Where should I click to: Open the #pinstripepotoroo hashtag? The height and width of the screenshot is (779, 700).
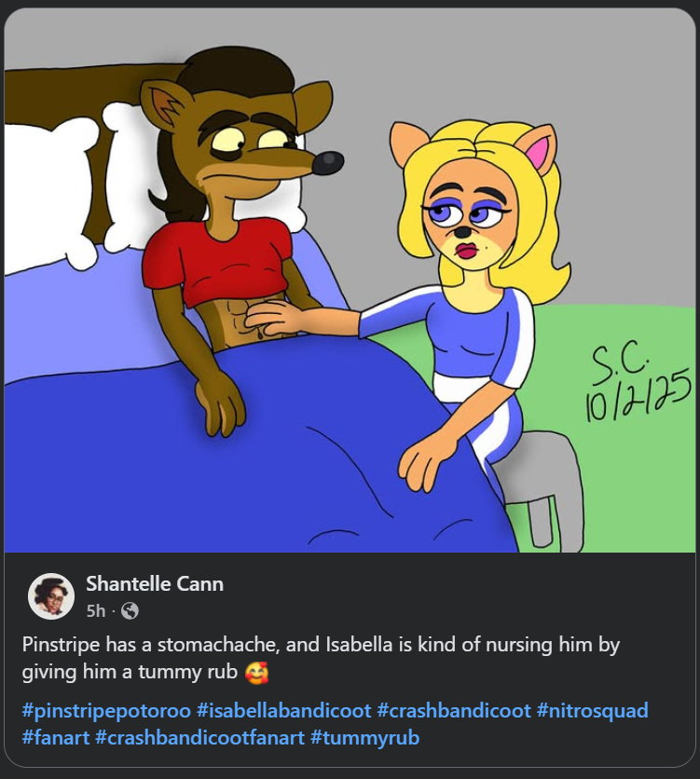click(106, 710)
